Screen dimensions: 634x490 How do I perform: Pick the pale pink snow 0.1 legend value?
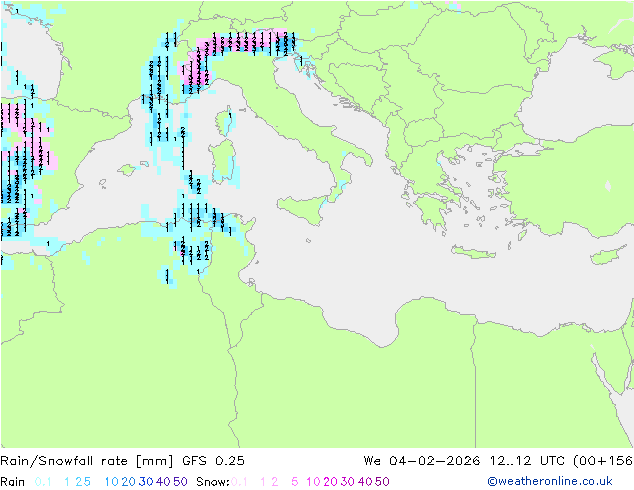(x=239, y=482)
